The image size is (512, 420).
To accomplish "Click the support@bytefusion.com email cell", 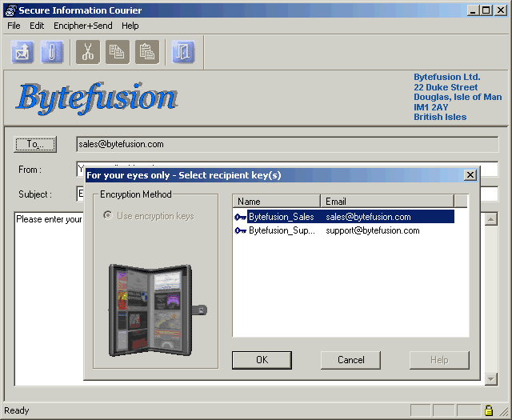I will (373, 230).
